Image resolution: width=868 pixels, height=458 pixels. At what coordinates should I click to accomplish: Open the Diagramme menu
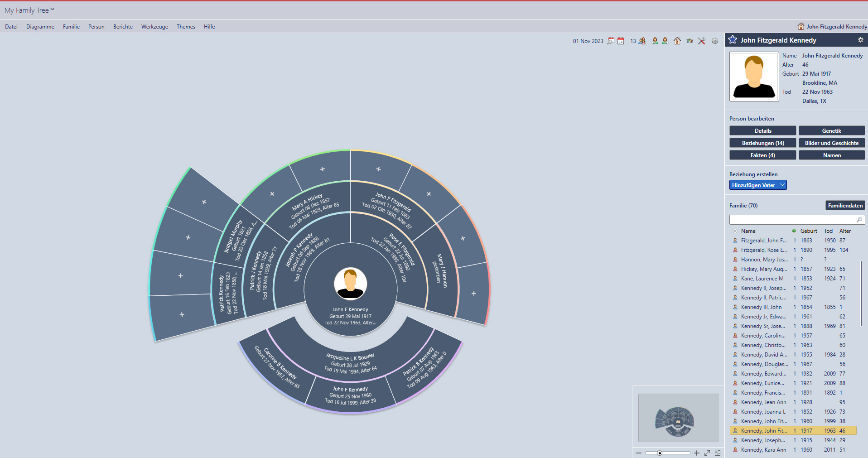tap(40, 27)
